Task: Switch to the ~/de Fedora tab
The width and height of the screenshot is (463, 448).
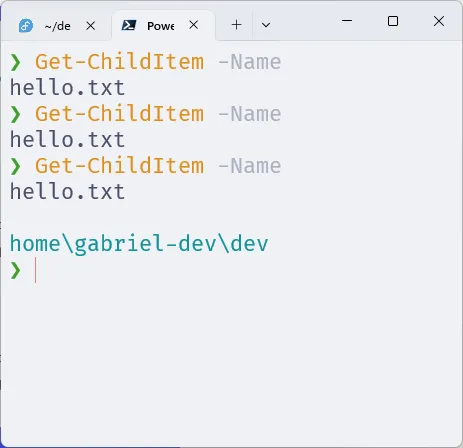Action: click(x=57, y=26)
